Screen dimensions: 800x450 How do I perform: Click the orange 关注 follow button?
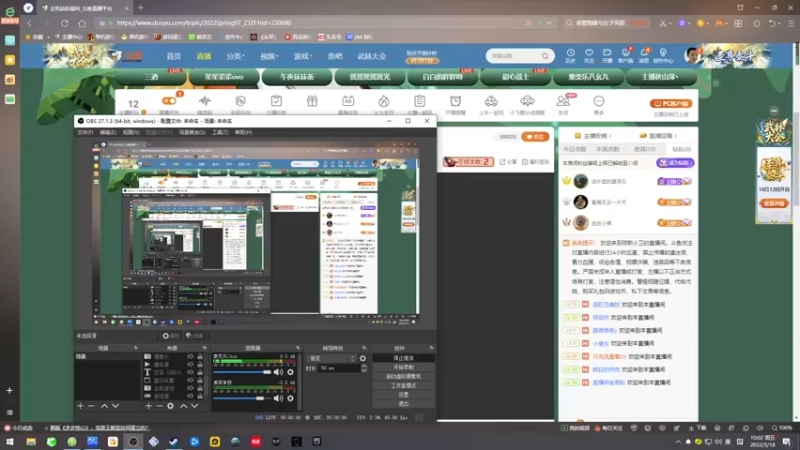tap(535, 137)
